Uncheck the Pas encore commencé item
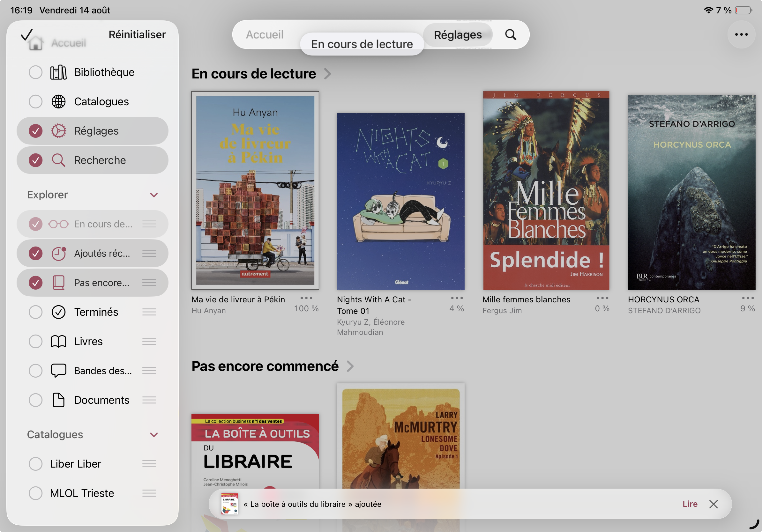The image size is (762, 532). point(35,283)
